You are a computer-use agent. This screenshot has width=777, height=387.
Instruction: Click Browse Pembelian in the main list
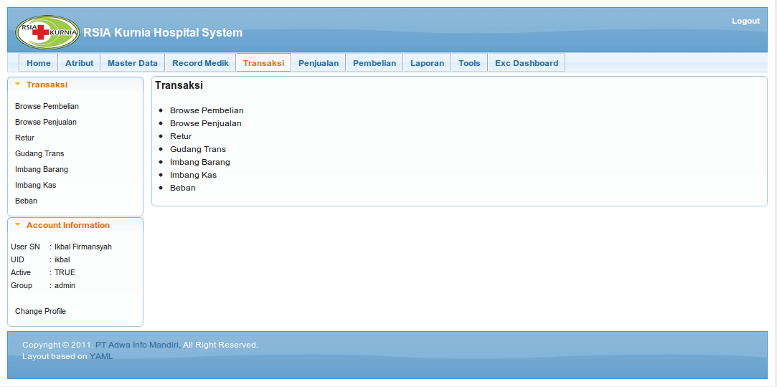click(x=207, y=111)
